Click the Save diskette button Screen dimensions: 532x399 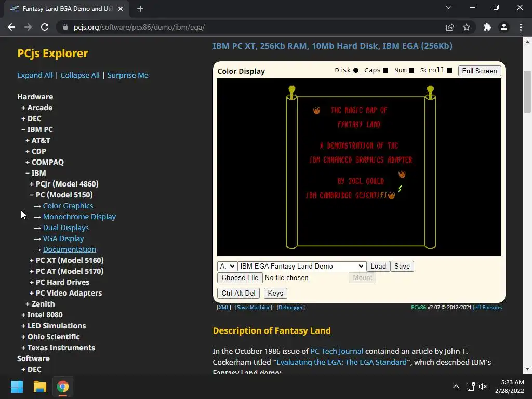coord(402,266)
